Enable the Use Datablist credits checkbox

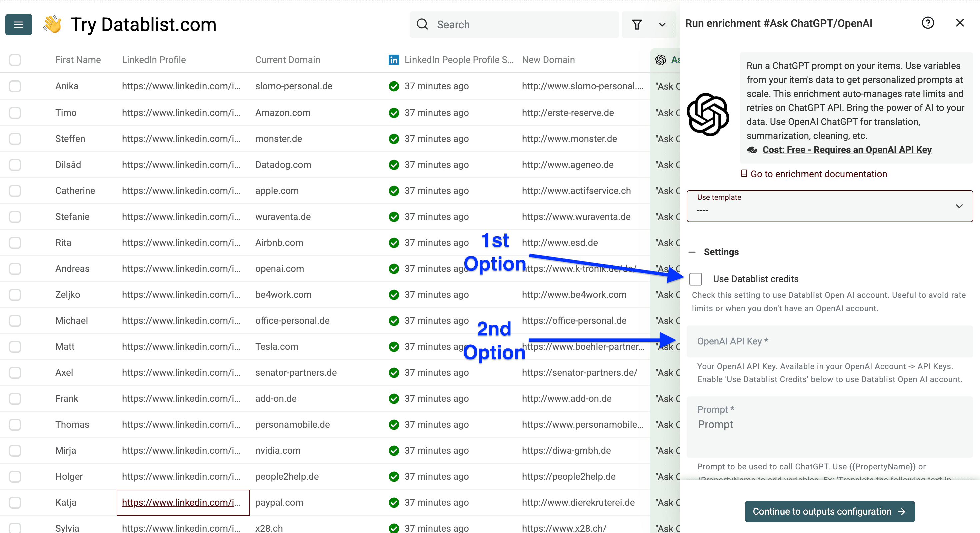click(x=696, y=279)
